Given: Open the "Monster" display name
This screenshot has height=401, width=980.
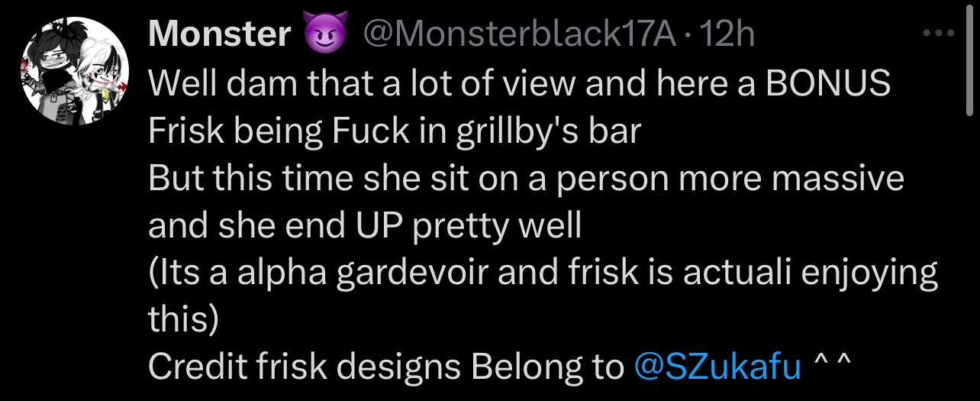Looking at the screenshot, I should [x=220, y=34].
